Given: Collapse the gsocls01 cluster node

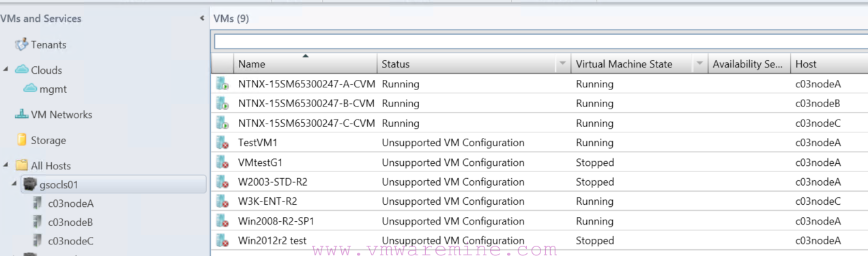Looking at the screenshot, I should pos(15,184).
